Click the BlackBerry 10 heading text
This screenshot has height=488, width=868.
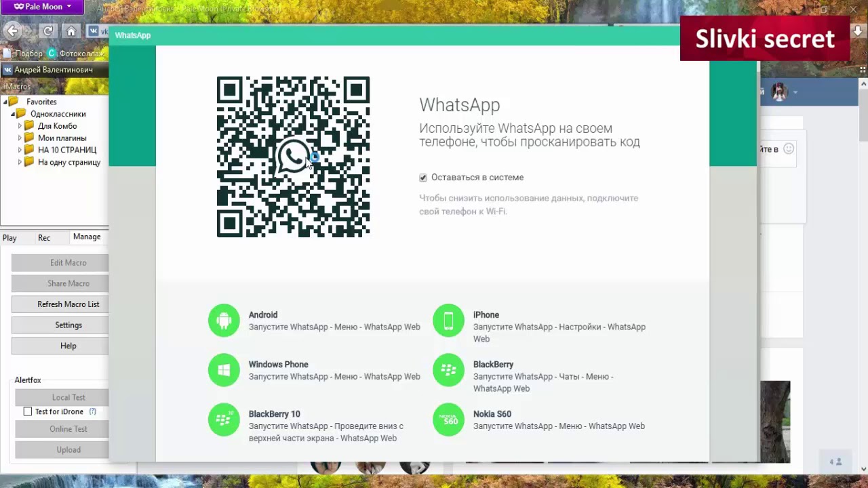point(274,414)
